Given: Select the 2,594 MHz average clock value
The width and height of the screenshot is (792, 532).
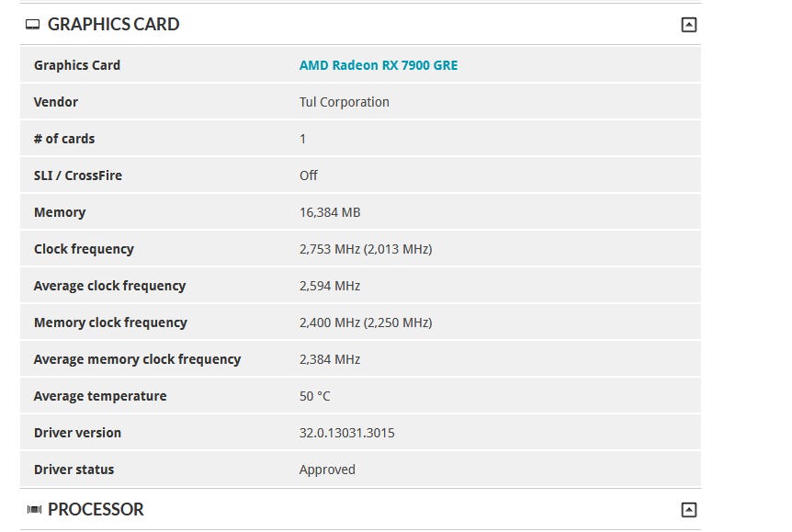Looking at the screenshot, I should coord(330,286).
